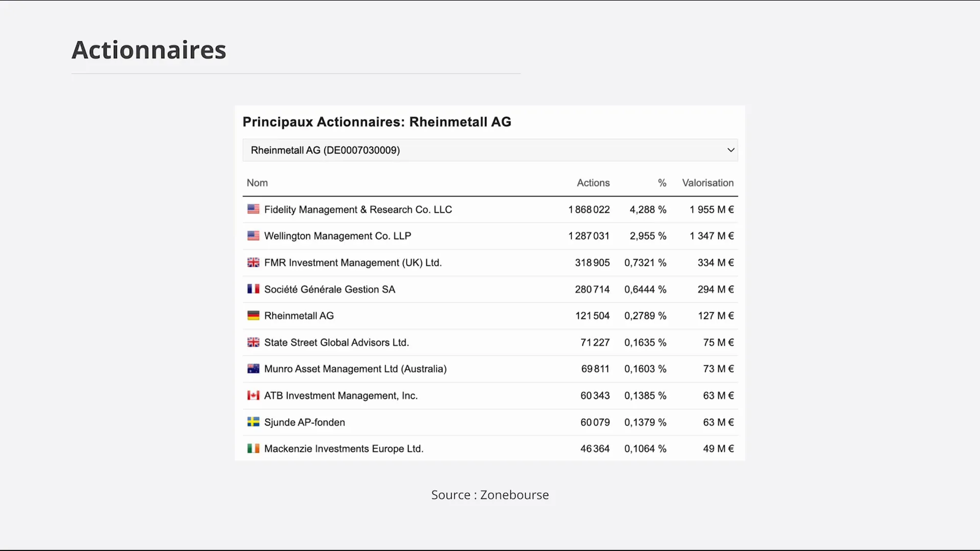Click the percentage 0,1379 %
Viewport: 980px width, 551px height.
pyautogui.click(x=646, y=422)
